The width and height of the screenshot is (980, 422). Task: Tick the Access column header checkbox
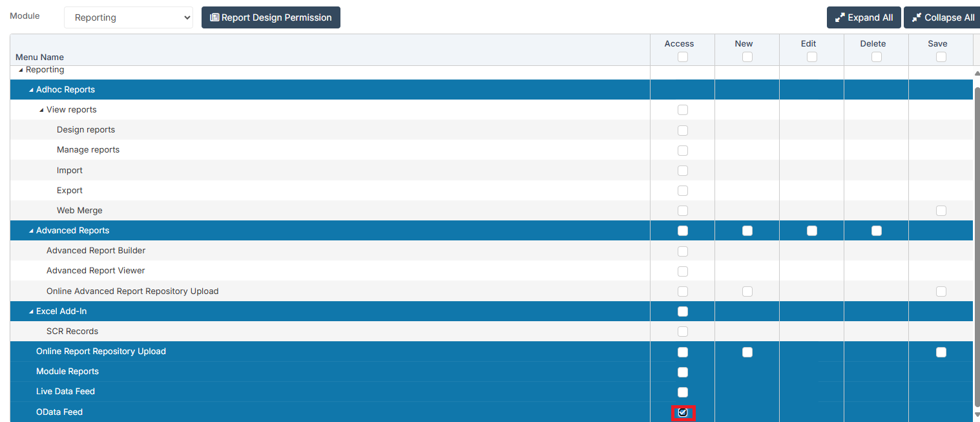coord(683,57)
